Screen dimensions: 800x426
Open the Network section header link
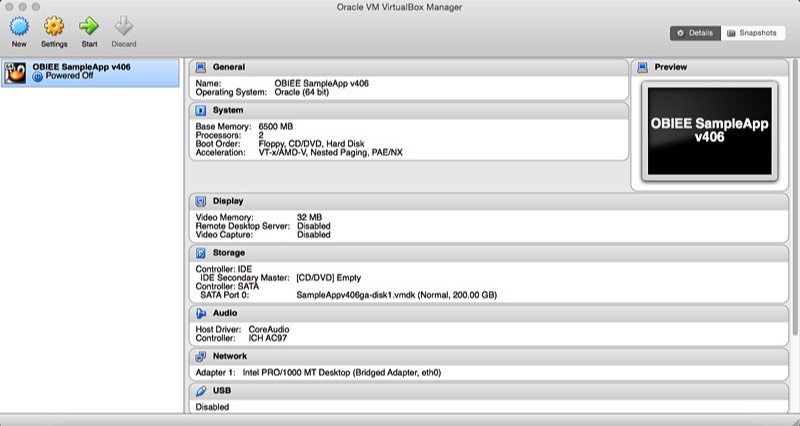(230, 356)
